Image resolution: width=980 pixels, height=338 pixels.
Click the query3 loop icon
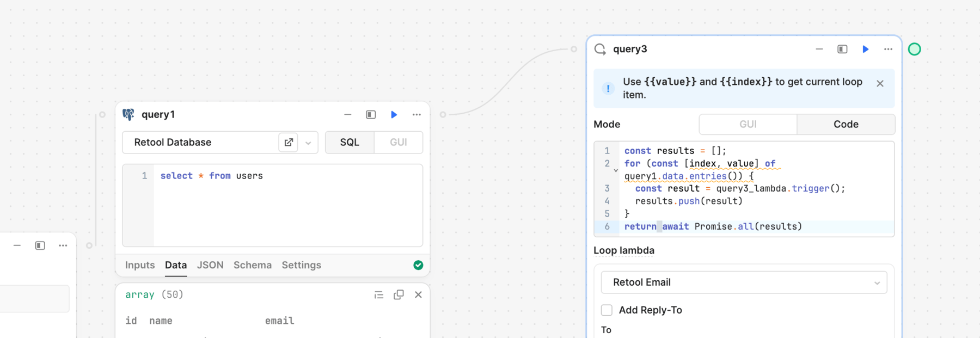pyautogui.click(x=600, y=49)
